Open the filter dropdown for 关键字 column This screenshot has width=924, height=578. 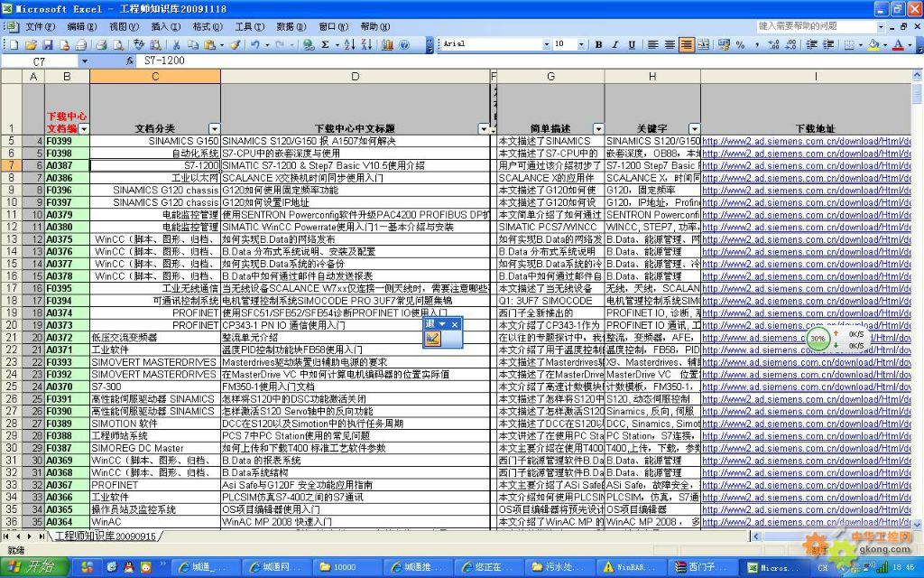point(694,128)
